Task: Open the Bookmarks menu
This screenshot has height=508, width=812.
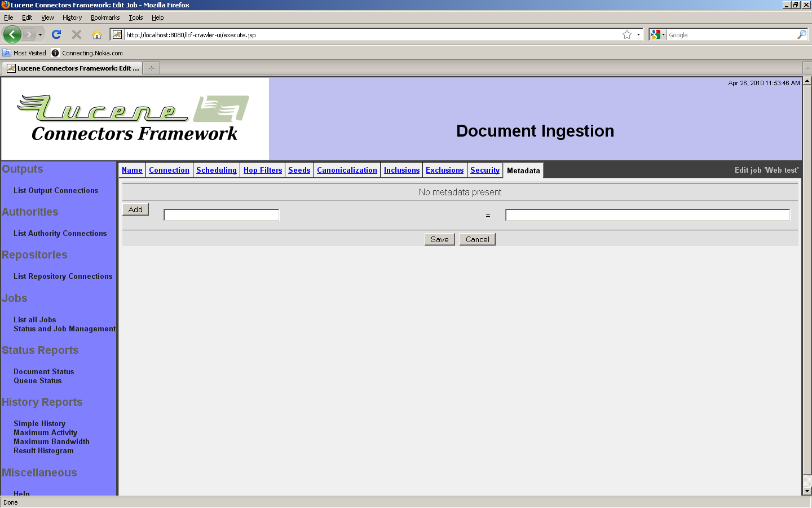Action: (105, 17)
